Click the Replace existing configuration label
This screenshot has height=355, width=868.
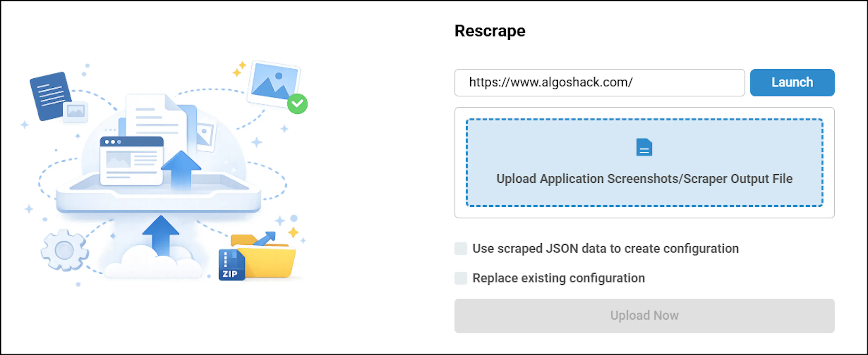coord(558,278)
